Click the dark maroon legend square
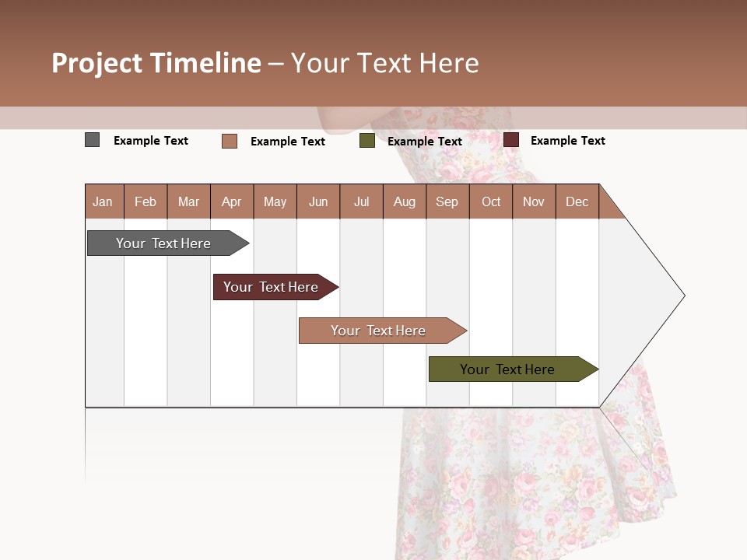Viewport: 747px width, 560px height. [510, 140]
